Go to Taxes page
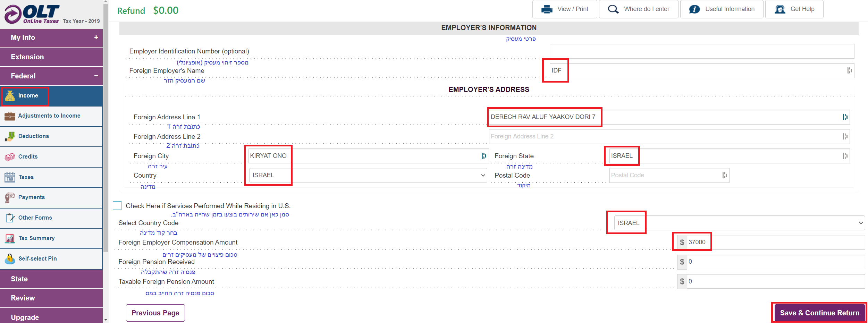 [51, 177]
